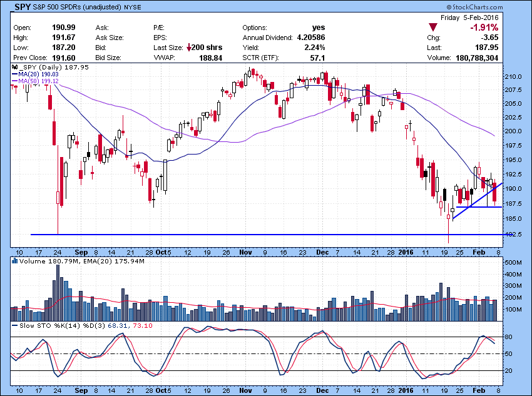Open the StockCharts.com copyright link
This screenshot has width=532, height=396.
[x=474, y=7]
